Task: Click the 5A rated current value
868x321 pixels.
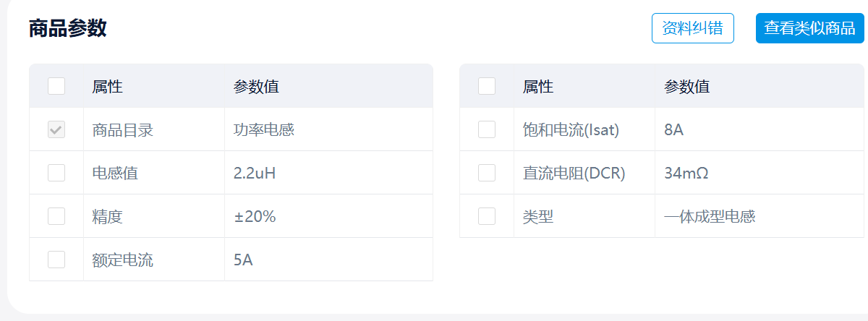Action: (x=243, y=260)
